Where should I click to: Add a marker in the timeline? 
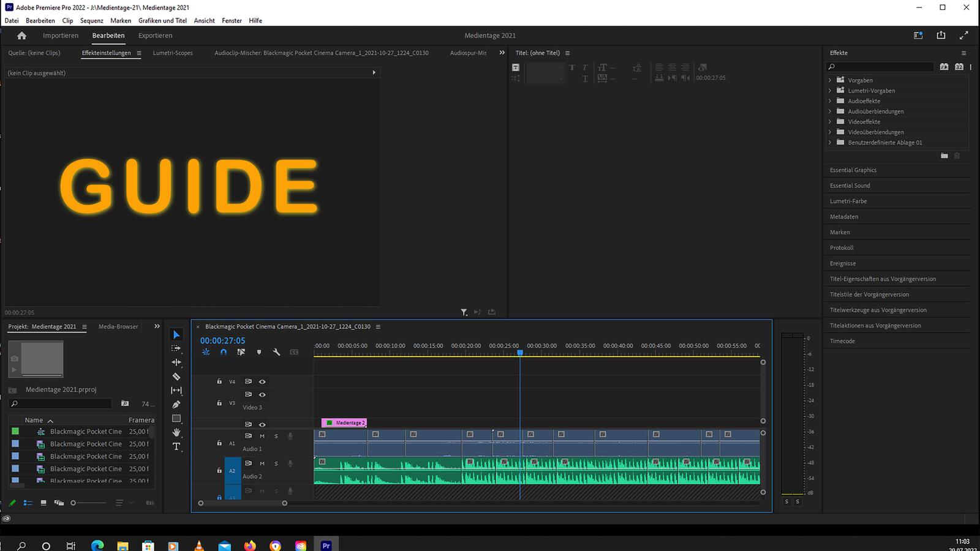click(259, 352)
